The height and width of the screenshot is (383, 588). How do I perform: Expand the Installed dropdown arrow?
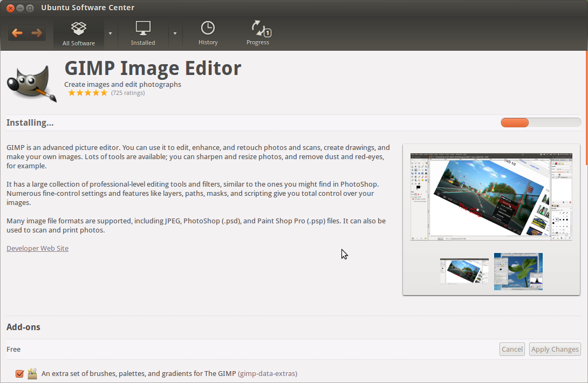(175, 33)
